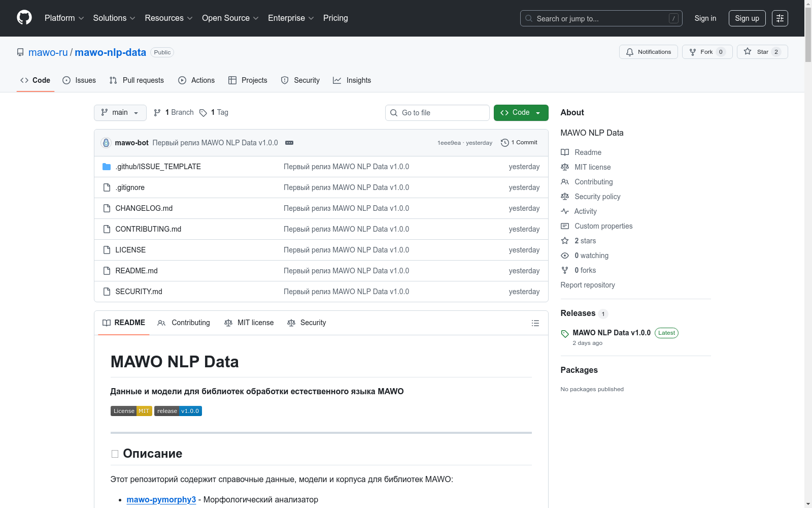Click the Sign in link
The image size is (812, 508).
coord(705,18)
